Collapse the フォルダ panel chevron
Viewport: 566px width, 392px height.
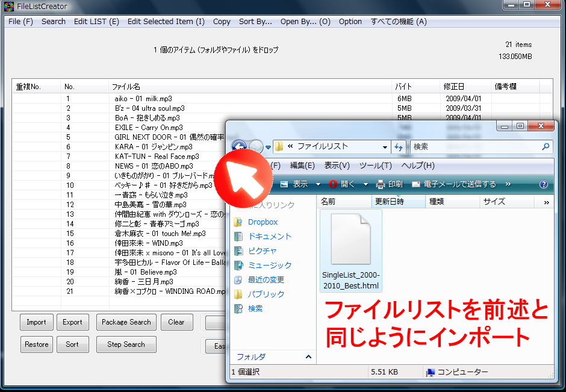tap(308, 356)
